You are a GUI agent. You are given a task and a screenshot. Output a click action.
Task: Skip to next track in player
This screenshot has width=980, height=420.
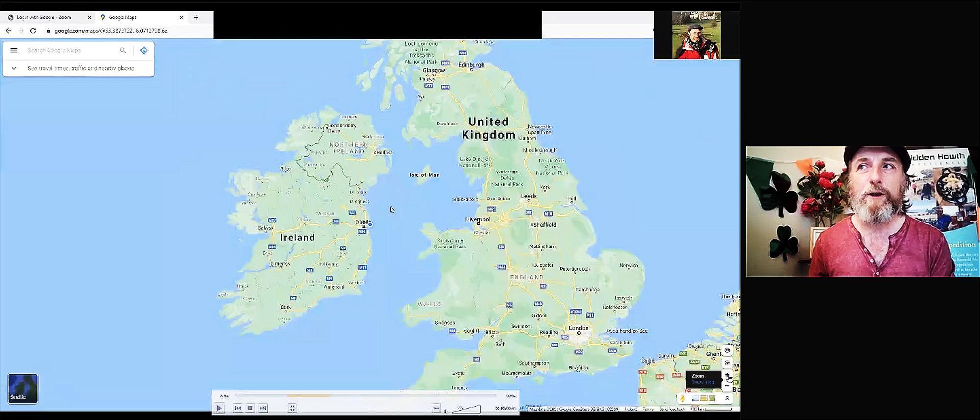pyautogui.click(x=263, y=408)
